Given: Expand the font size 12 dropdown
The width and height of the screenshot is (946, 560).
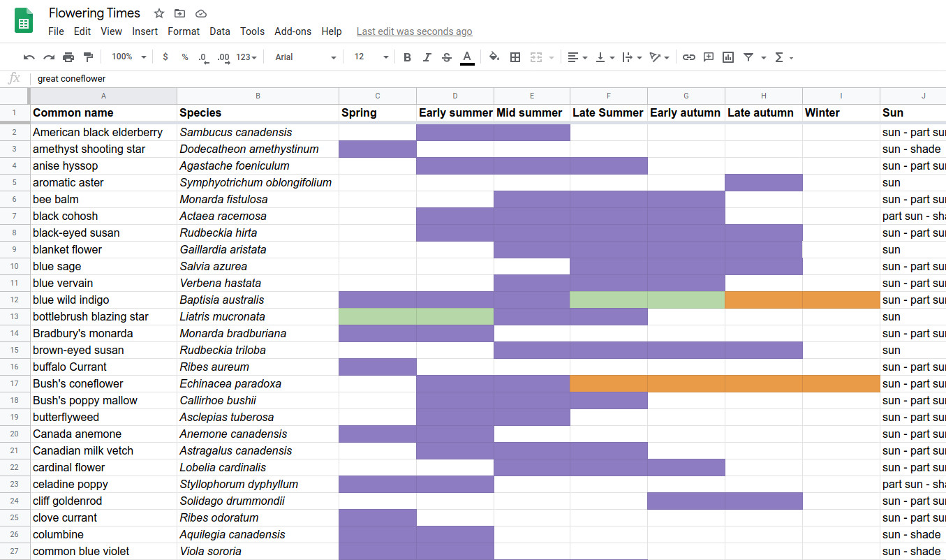Looking at the screenshot, I should point(371,57).
